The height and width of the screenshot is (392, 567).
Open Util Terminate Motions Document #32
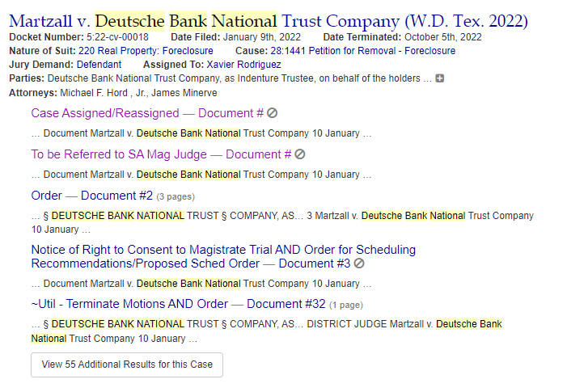[x=178, y=304]
